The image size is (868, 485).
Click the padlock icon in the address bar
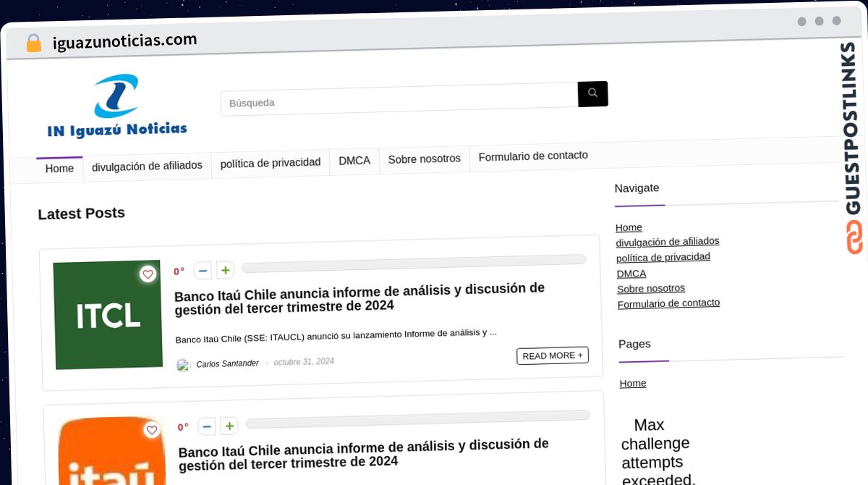[33, 43]
